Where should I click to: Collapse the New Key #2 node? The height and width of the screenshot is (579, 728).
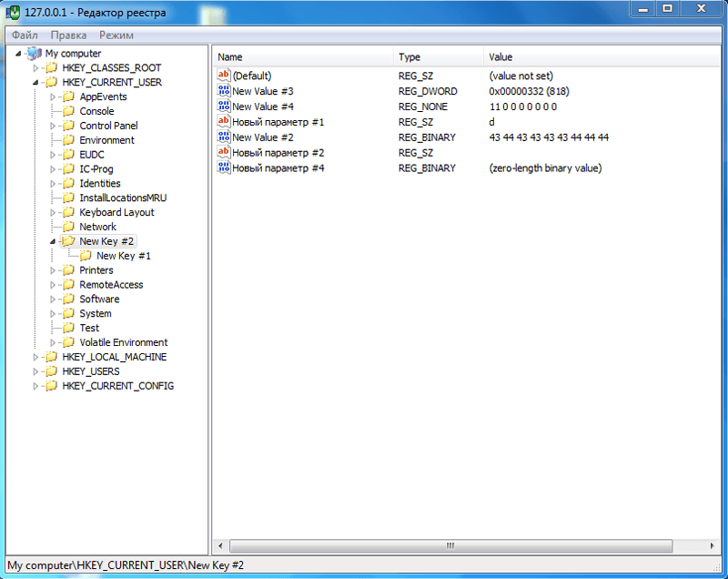tap(53, 241)
